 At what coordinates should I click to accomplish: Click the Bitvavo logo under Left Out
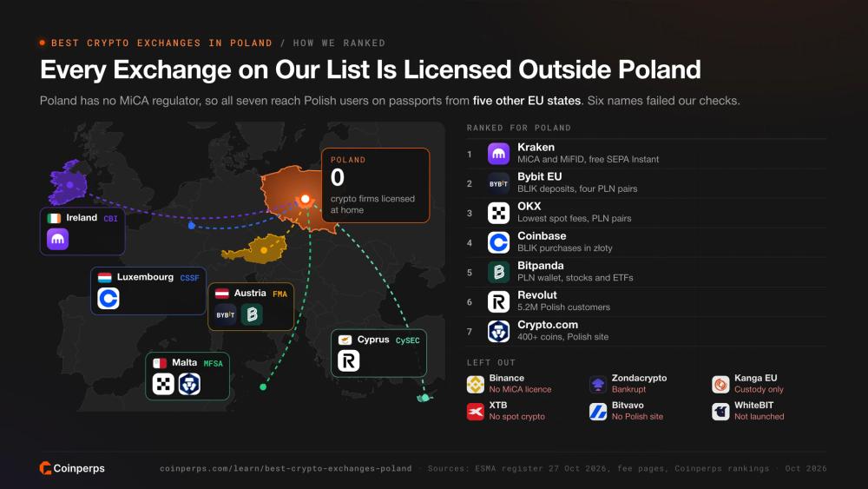coord(598,412)
